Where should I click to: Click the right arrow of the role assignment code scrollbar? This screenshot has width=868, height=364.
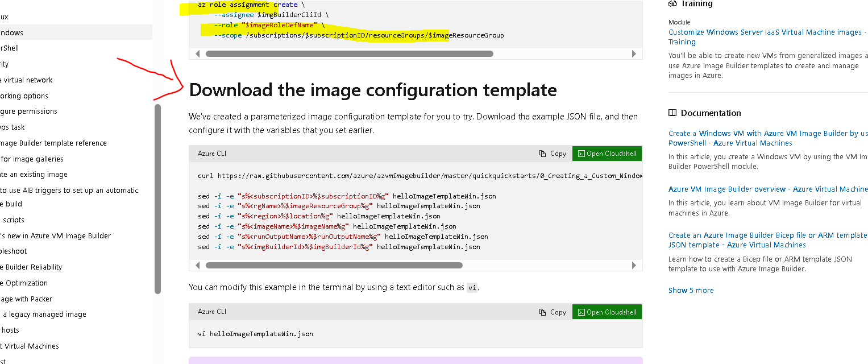point(634,54)
